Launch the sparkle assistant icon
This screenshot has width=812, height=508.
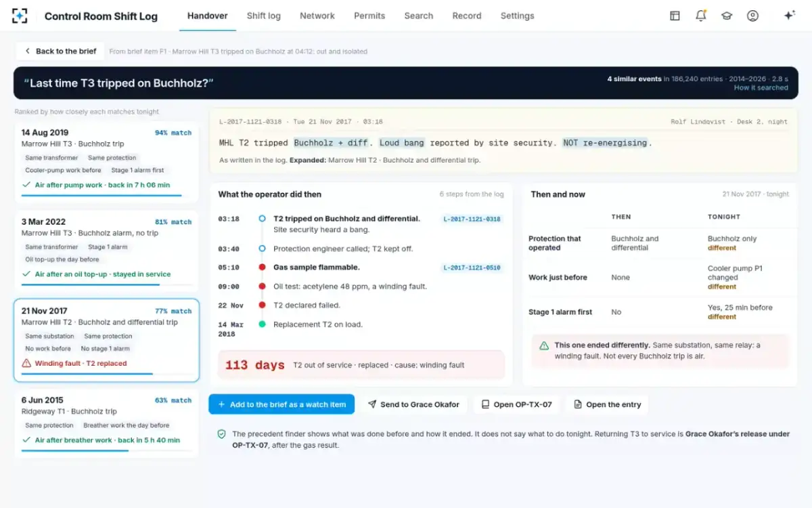coord(789,16)
